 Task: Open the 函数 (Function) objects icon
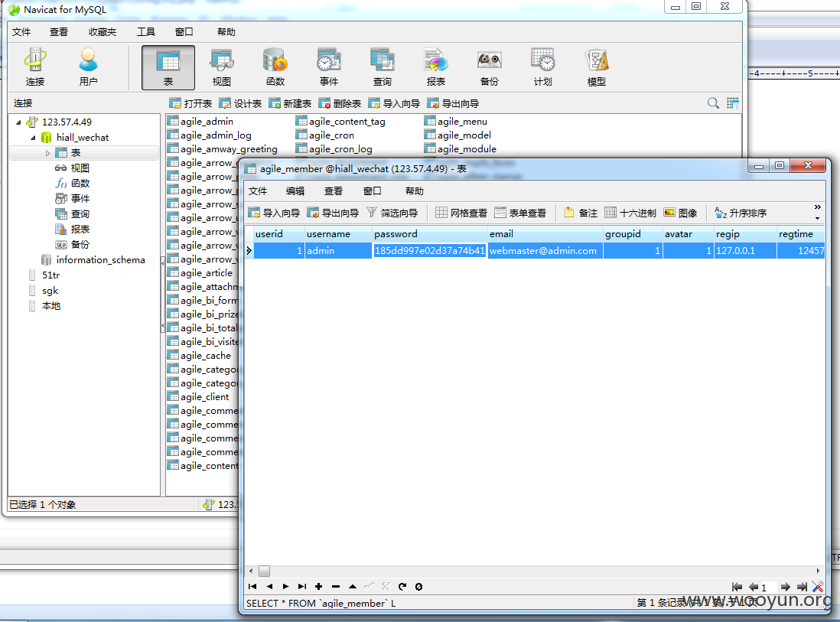point(275,67)
